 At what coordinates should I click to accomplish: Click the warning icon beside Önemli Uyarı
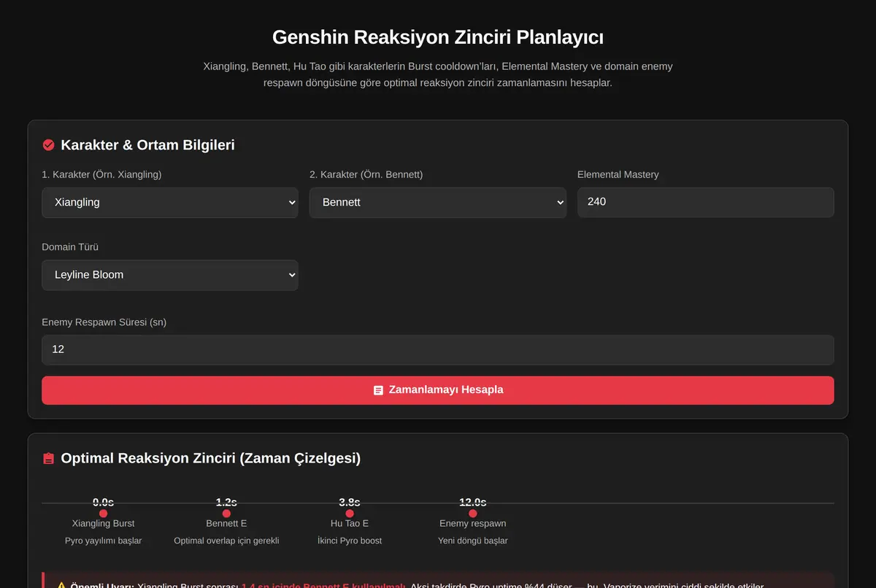(x=61, y=587)
